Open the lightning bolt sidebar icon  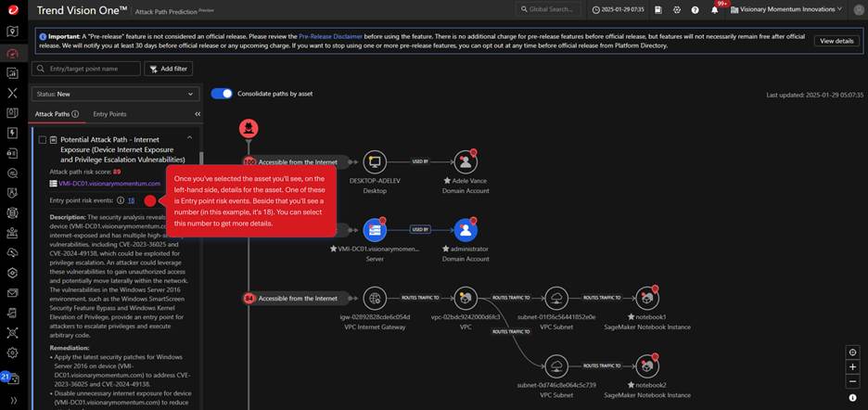[13, 133]
